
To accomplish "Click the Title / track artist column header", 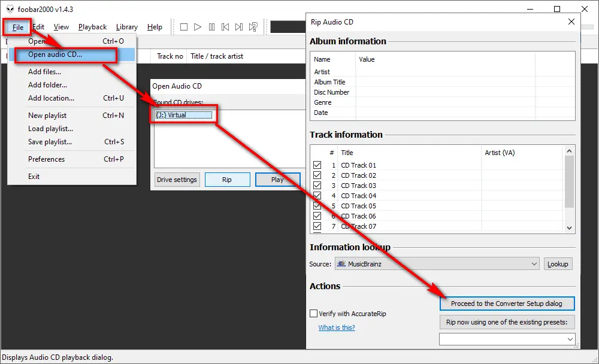I will pyautogui.click(x=217, y=56).
